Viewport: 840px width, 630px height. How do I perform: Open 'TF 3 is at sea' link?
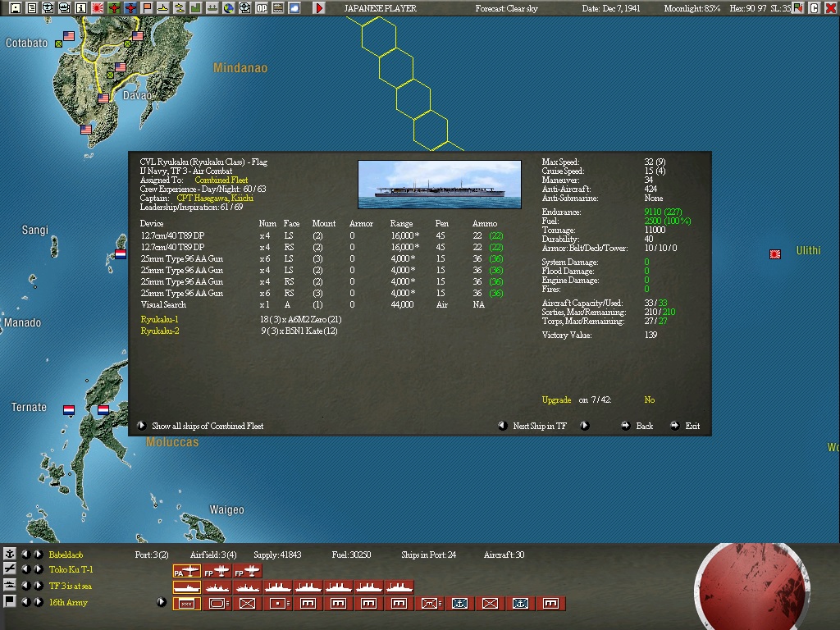(x=71, y=586)
